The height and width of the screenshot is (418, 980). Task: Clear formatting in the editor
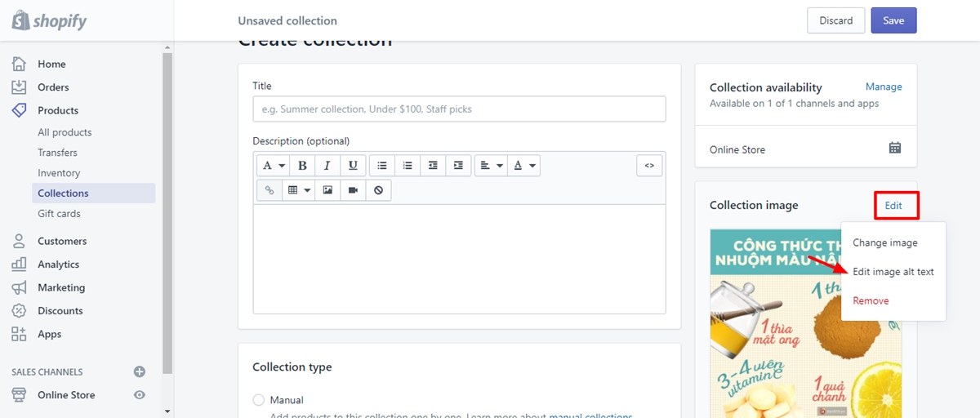tap(378, 190)
